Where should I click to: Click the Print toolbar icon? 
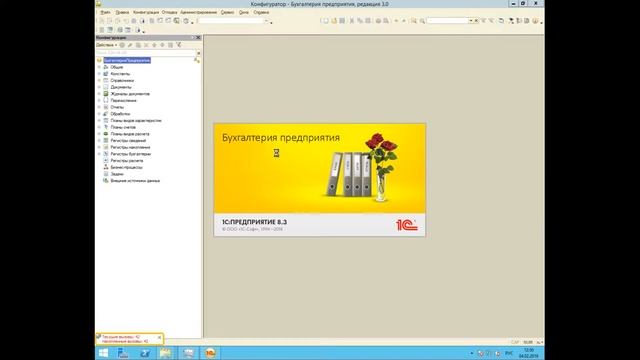(x=378, y=20)
